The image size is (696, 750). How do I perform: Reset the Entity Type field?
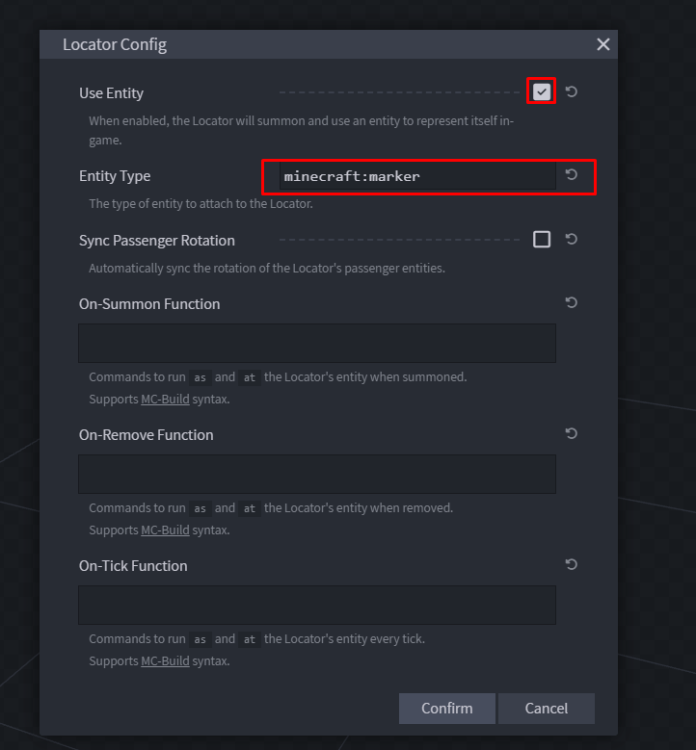[x=571, y=175]
